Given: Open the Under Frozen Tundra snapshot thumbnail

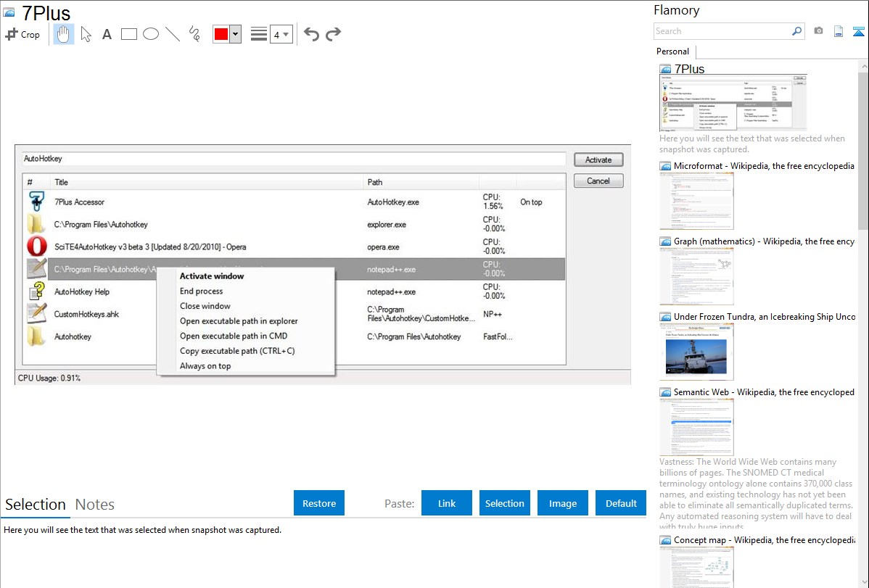Looking at the screenshot, I should click(x=696, y=351).
